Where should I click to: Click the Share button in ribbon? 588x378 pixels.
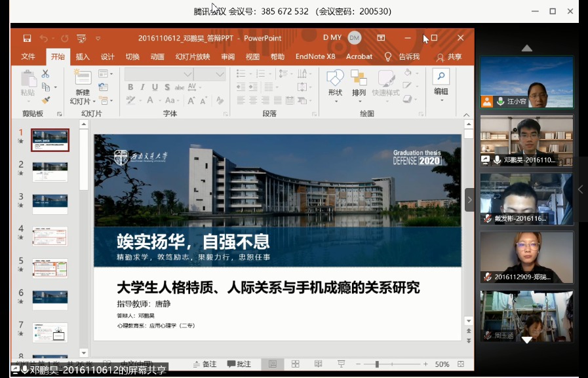click(449, 57)
